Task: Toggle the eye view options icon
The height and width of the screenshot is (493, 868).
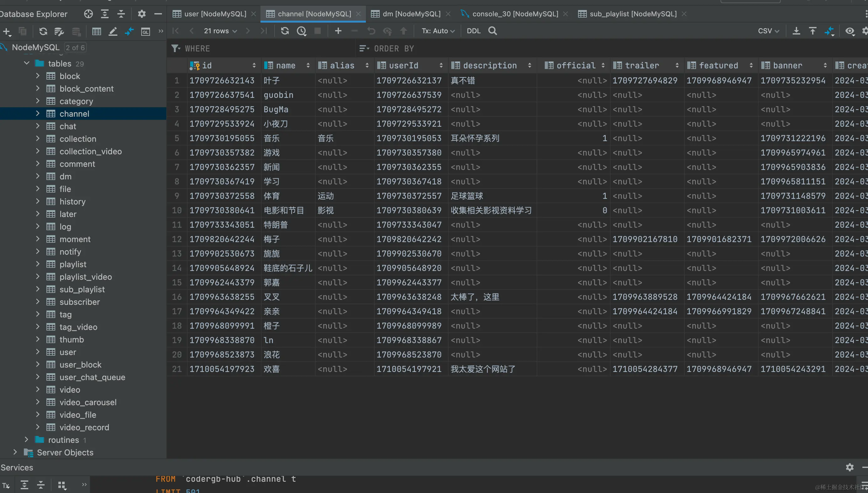Action: (849, 31)
